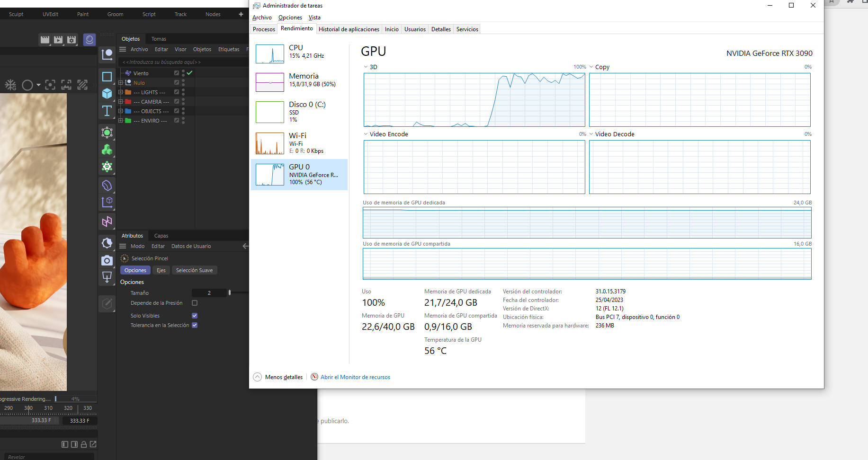
Task: Open the render region circle dropdown arrow
Action: (x=38, y=85)
